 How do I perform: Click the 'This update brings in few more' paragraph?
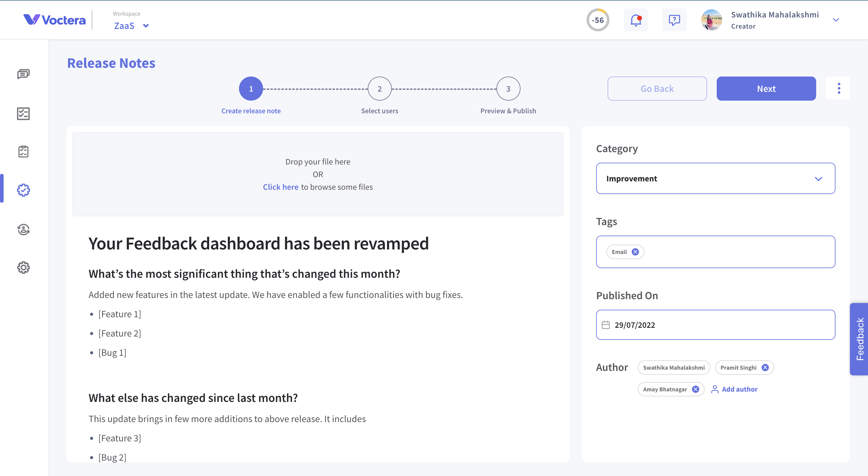click(227, 419)
